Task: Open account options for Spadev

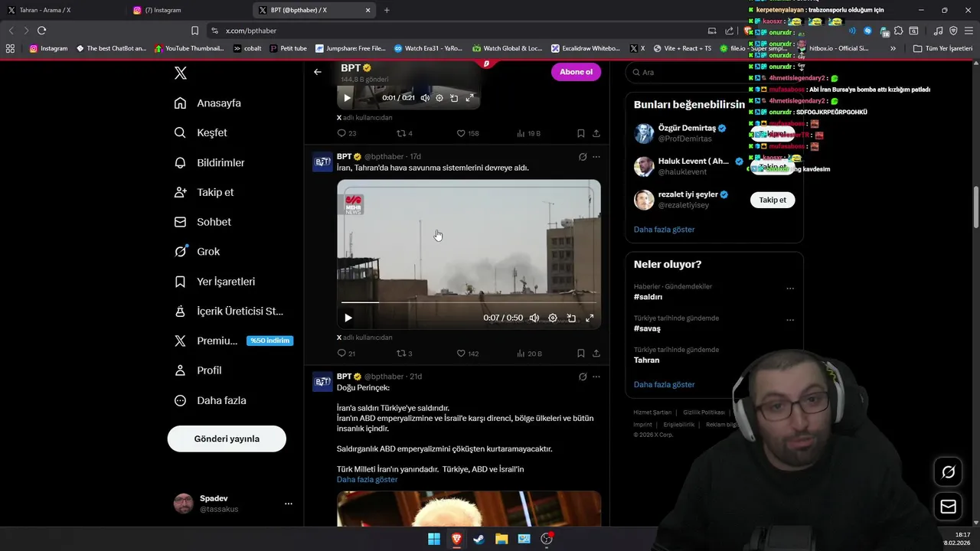Action: (x=289, y=504)
